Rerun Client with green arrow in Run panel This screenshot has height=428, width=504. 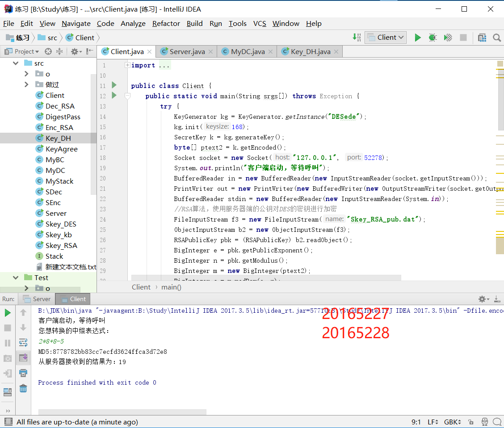(x=8, y=313)
